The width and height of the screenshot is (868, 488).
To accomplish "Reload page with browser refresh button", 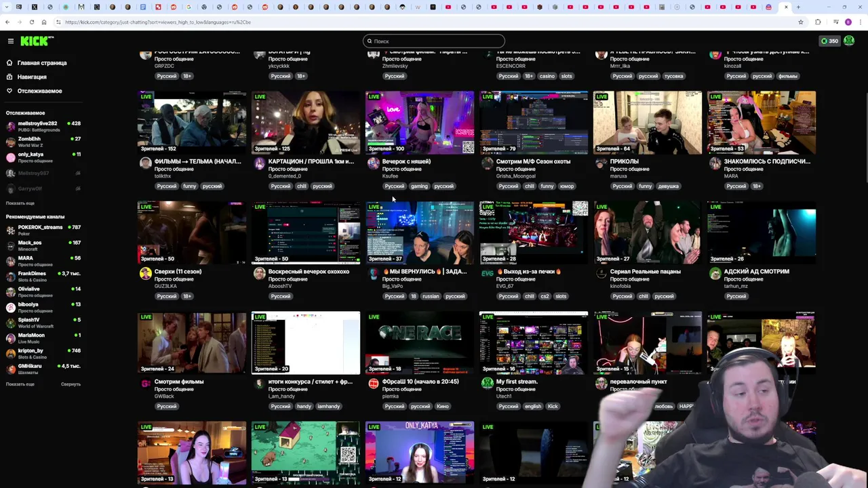I will pyautogui.click(x=32, y=22).
